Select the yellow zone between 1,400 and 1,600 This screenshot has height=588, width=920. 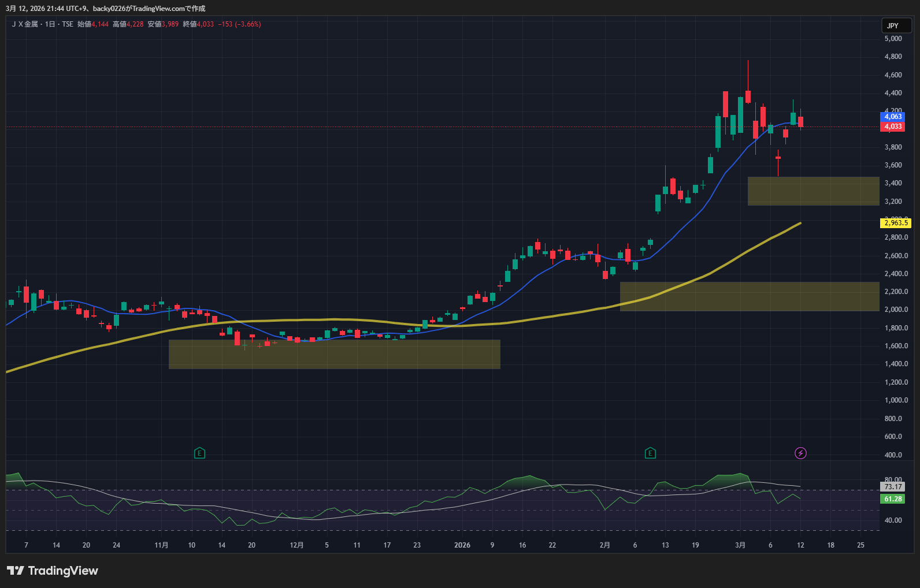(x=334, y=354)
